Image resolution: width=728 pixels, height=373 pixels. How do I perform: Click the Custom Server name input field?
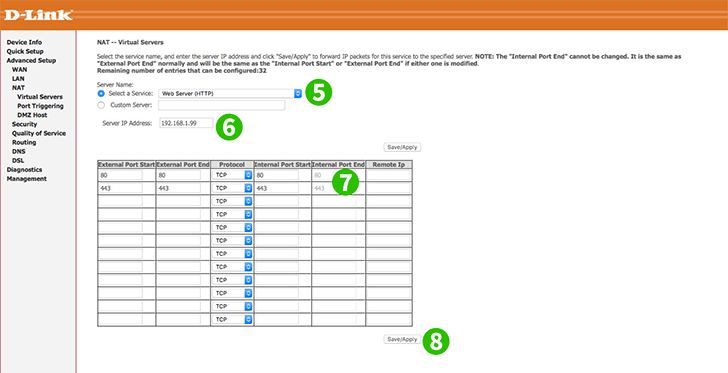[221, 105]
